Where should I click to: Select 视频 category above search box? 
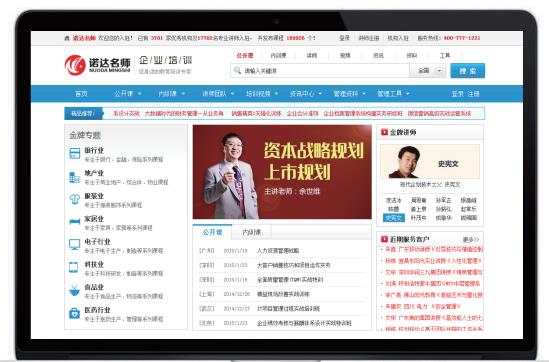pyautogui.click(x=345, y=55)
